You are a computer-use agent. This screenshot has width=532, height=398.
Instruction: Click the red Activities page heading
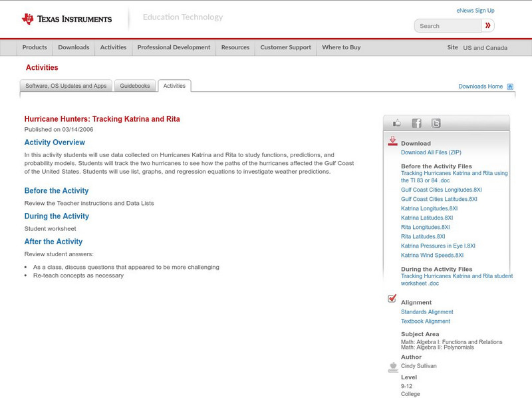42,68
